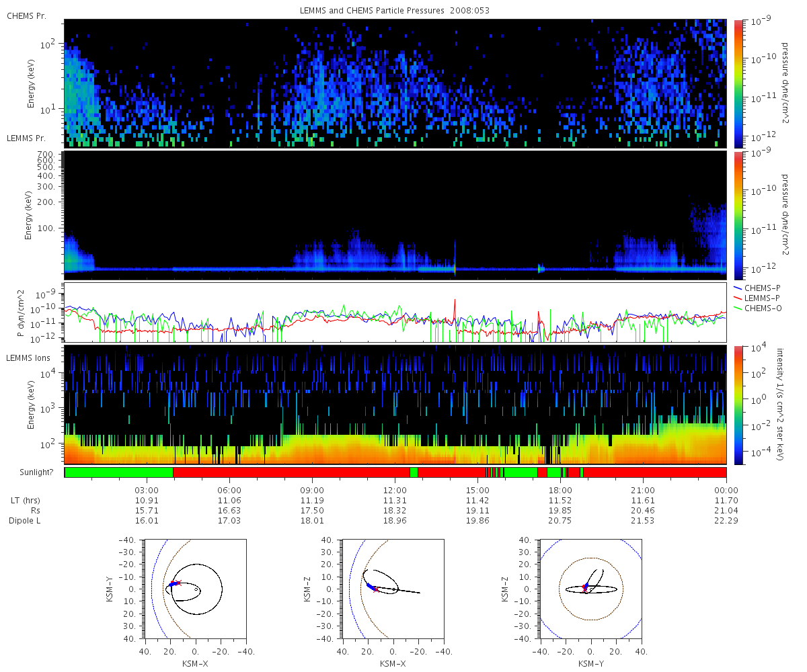Click the 00:00 time axis tick label
This screenshot has width=807, height=672.
726,490
